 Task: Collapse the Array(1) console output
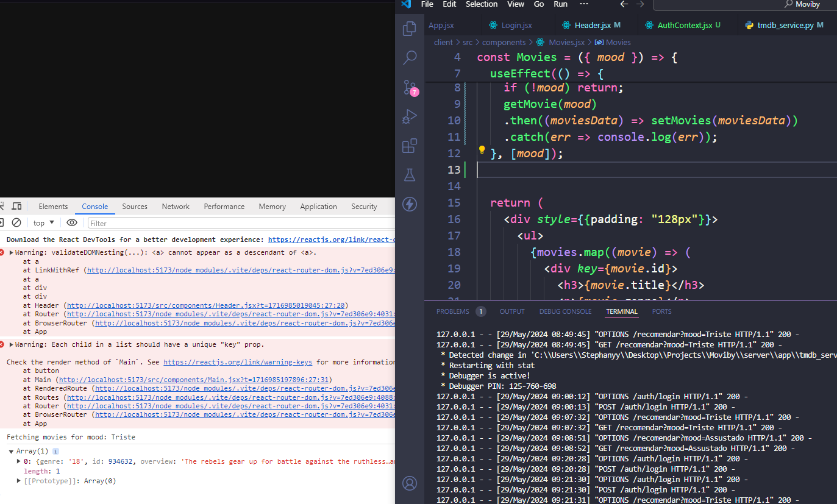(x=11, y=452)
